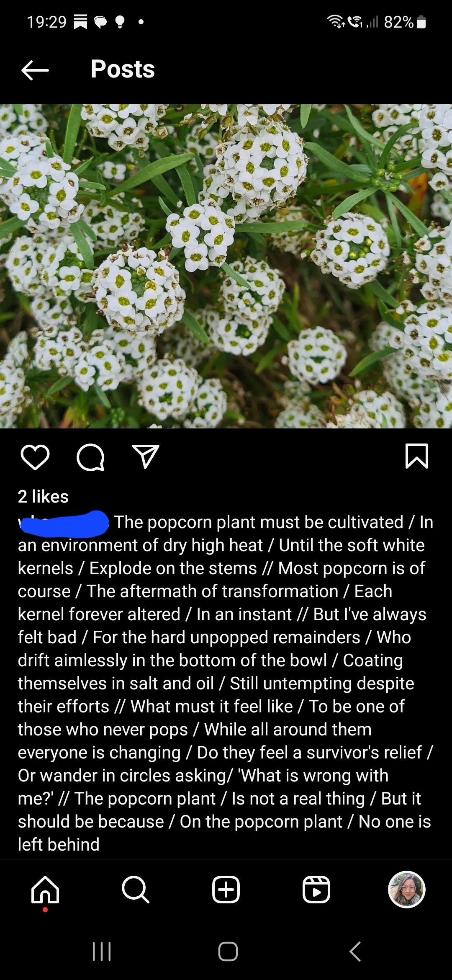
Task: Open profile via avatar picture
Action: point(407,889)
